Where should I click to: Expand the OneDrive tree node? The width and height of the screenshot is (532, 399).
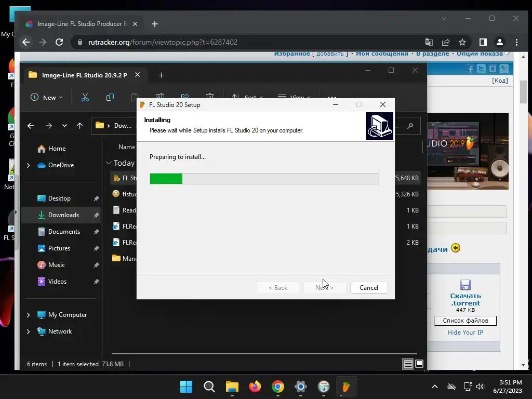coord(29,165)
